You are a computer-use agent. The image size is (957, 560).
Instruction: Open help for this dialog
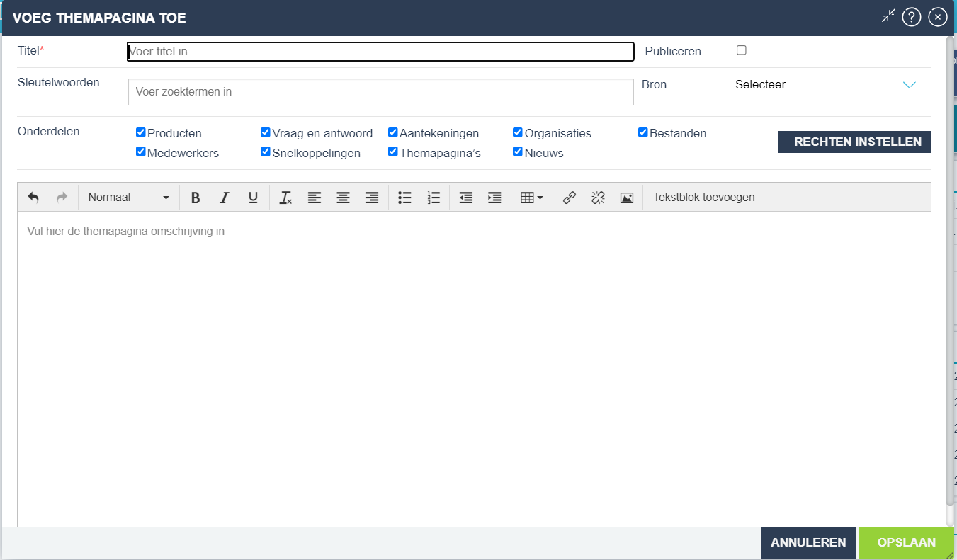911,17
